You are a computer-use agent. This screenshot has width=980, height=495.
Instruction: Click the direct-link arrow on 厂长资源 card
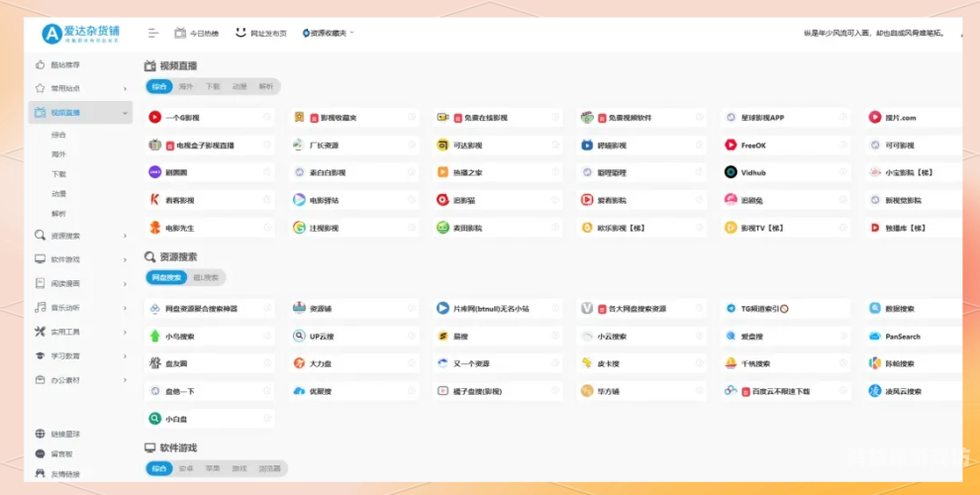(411, 145)
